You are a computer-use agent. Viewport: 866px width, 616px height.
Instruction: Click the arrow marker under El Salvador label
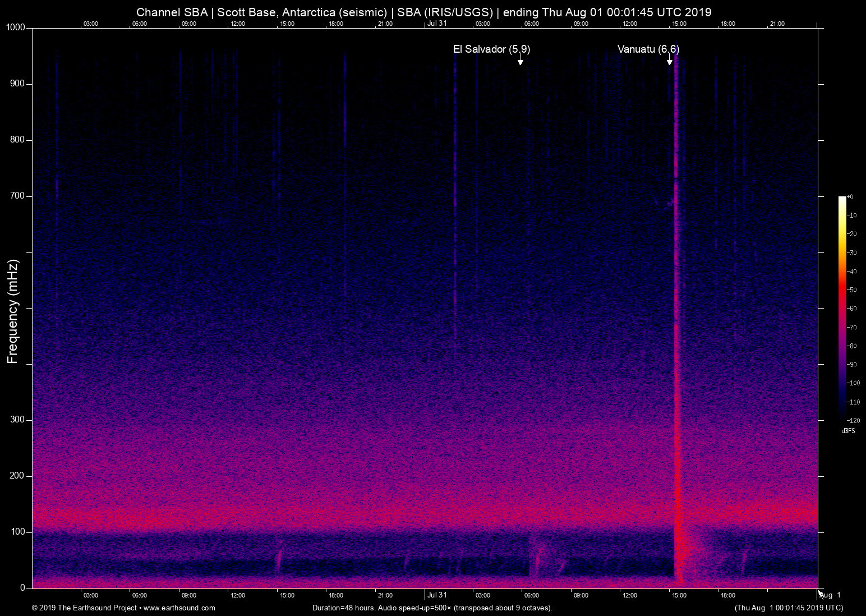coord(520,61)
